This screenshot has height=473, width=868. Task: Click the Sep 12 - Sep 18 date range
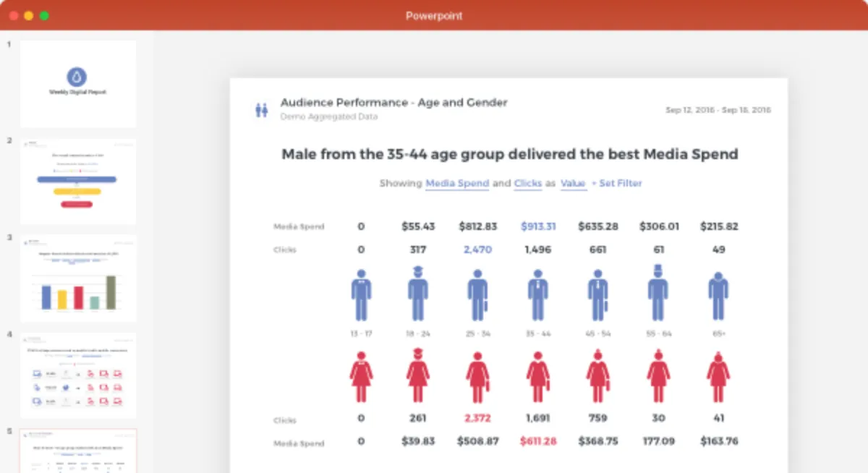click(718, 110)
